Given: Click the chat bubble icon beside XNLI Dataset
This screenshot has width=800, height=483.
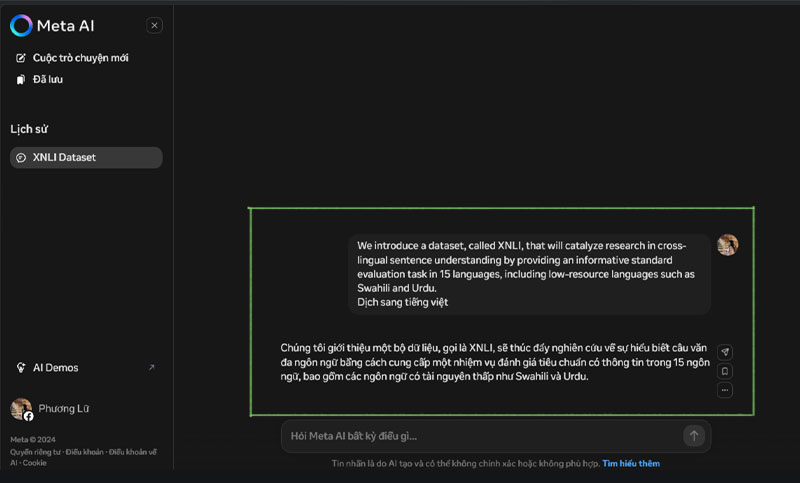Looking at the screenshot, I should point(21,158).
